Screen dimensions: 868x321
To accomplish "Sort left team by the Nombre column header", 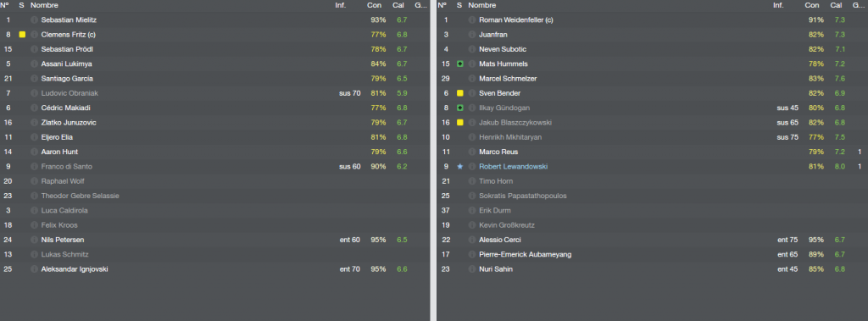I will click(43, 5).
